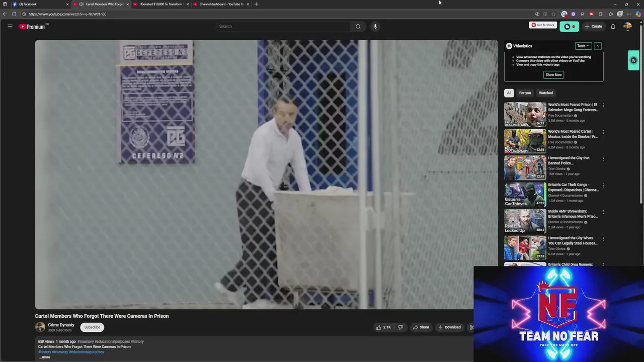Switch to Channel dashboard tab
This screenshot has height=362, width=644.
click(x=221, y=4)
